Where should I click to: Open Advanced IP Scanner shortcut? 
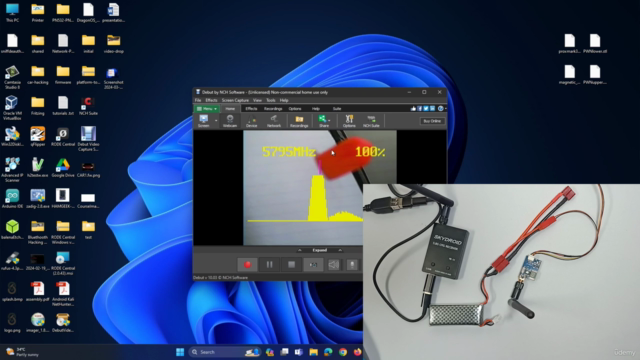pos(12,170)
